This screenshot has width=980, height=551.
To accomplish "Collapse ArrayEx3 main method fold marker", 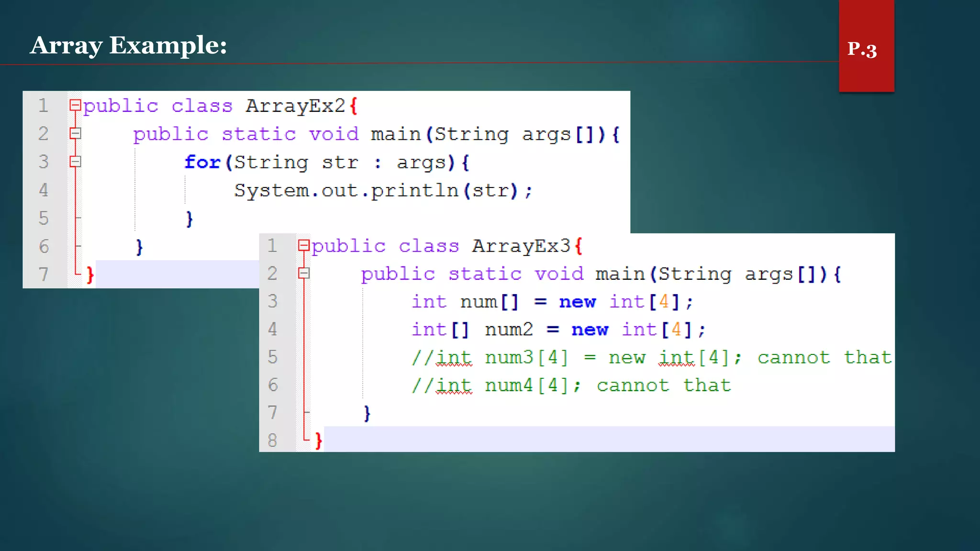I will [x=304, y=274].
